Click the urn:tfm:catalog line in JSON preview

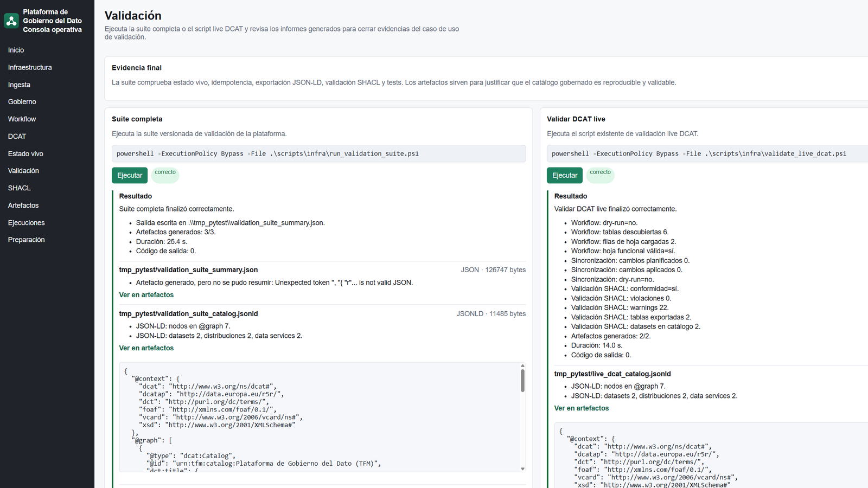click(x=264, y=464)
